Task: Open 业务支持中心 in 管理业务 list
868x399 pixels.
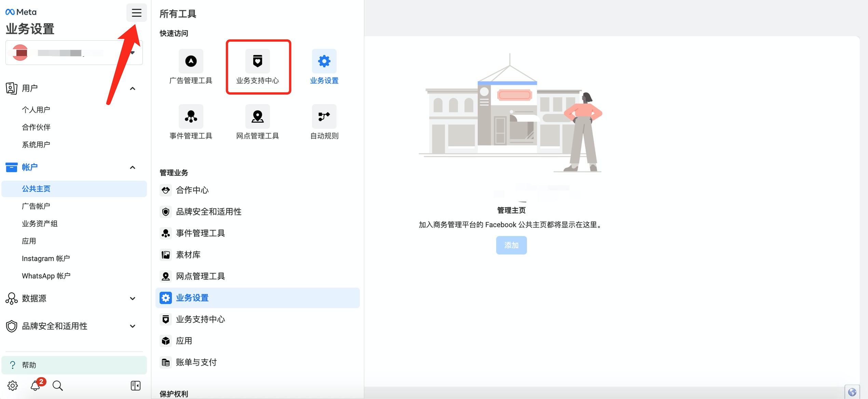Action: [257, 319]
